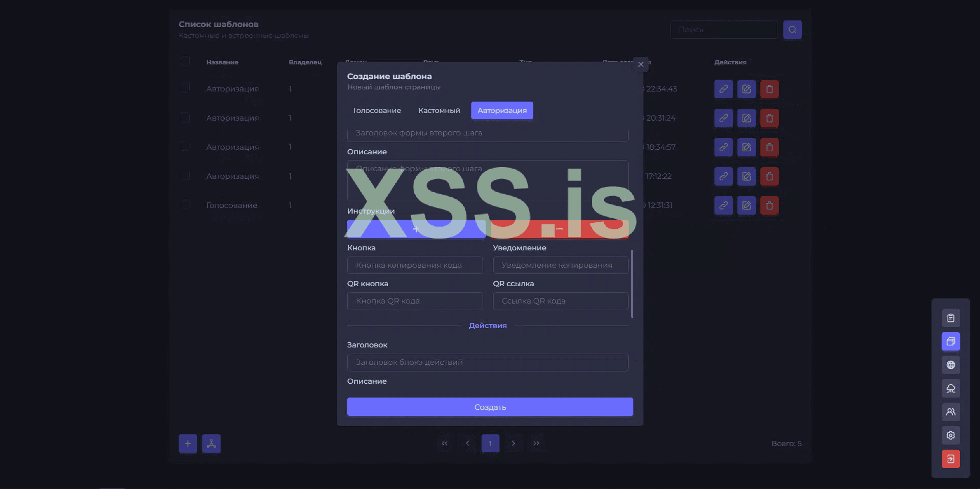The width and height of the screenshot is (980, 489).
Task: Focus the Кнопка копирования кода field
Action: (415, 265)
